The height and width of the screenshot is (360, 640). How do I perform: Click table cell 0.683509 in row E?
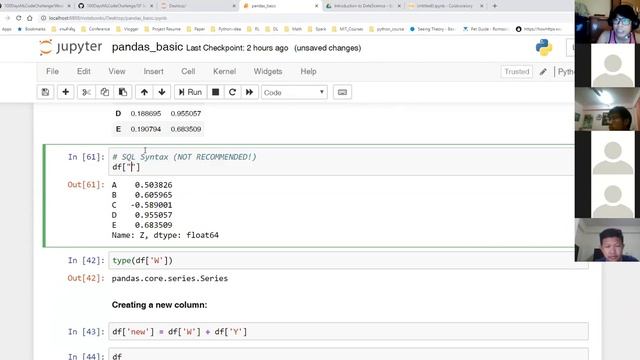(186, 129)
